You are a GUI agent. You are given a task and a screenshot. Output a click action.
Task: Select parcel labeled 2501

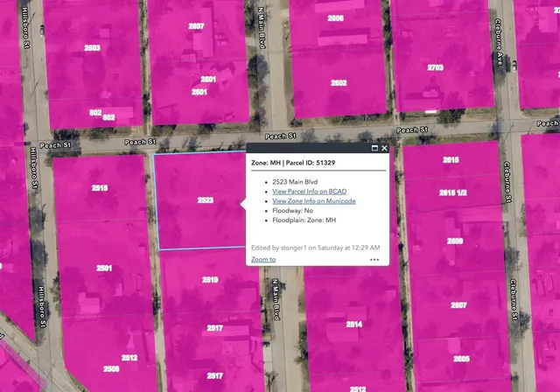click(x=104, y=268)
